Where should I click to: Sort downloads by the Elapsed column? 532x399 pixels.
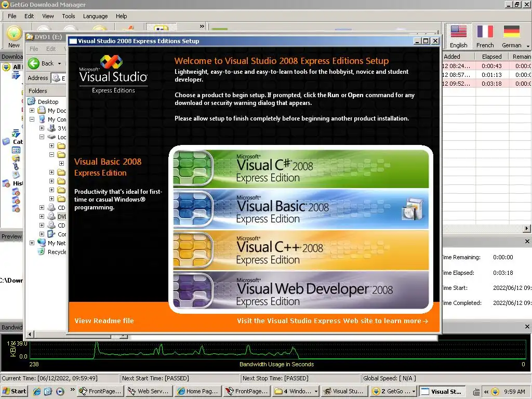click(491, 57)
